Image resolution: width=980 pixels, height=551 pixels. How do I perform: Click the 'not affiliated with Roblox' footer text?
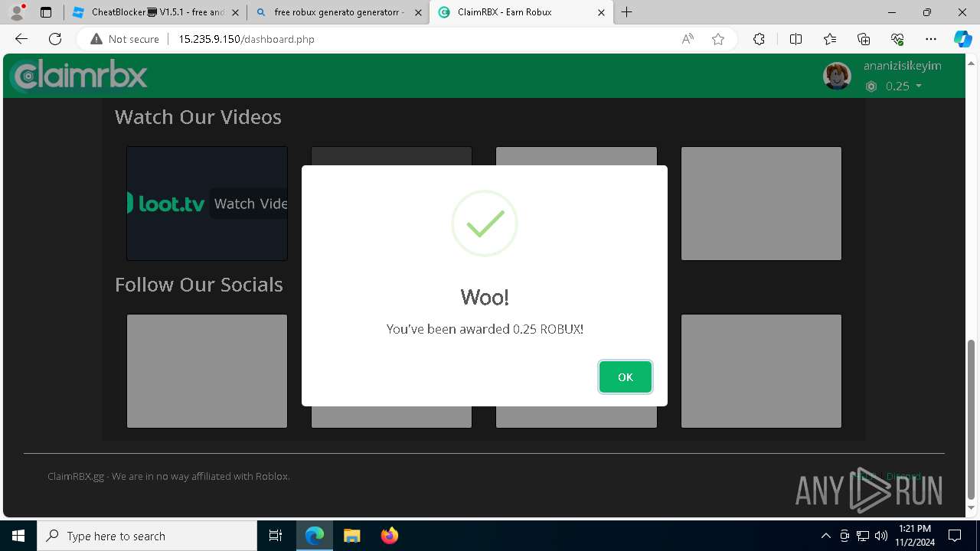pyautogui.click(x=168, y=476)
